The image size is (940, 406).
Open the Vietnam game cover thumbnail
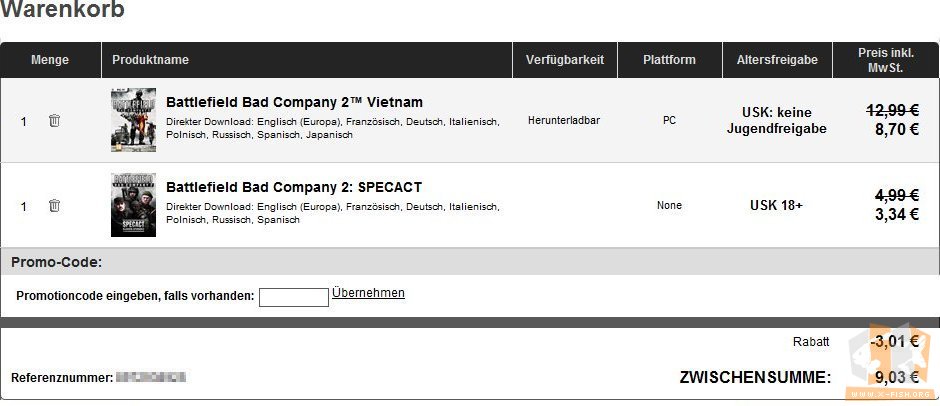pos(133,120)
